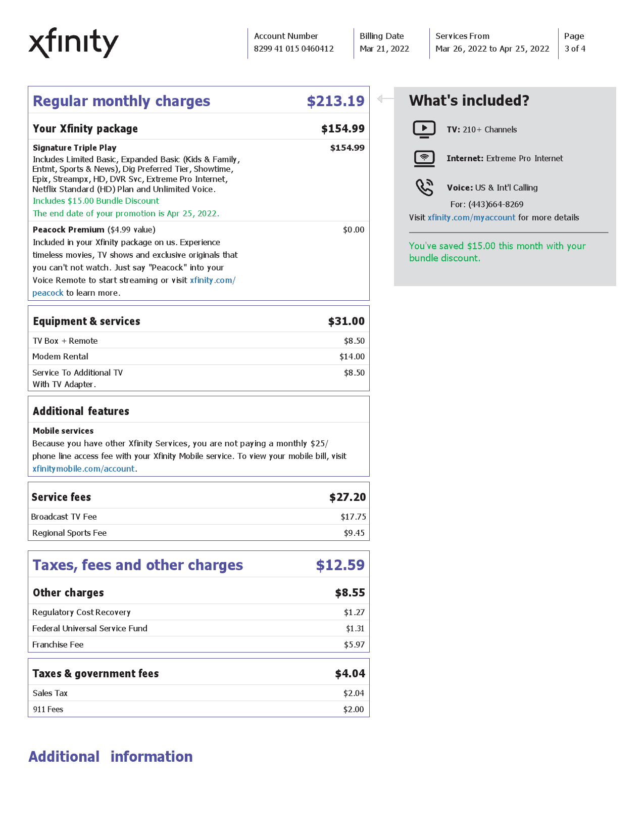Click the billing date Mar 21, 2022
Screen dimensions: 644x834
[x=384, y=49]
